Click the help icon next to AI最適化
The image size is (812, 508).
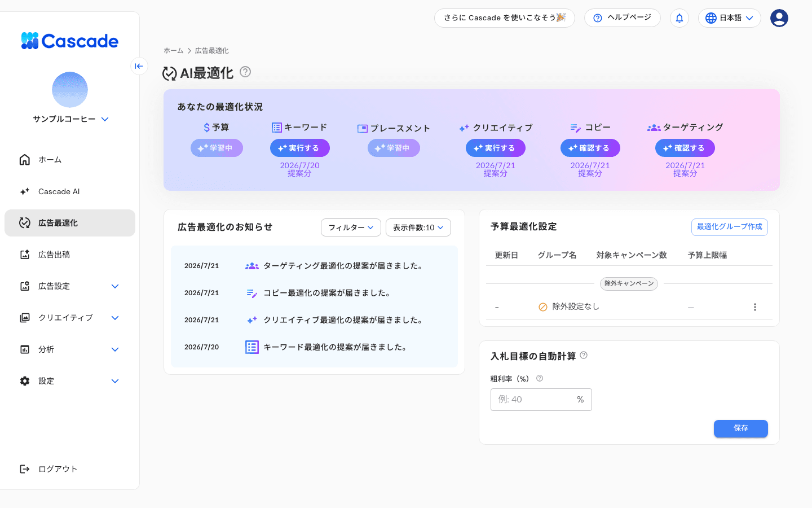[x=245, y=72]
